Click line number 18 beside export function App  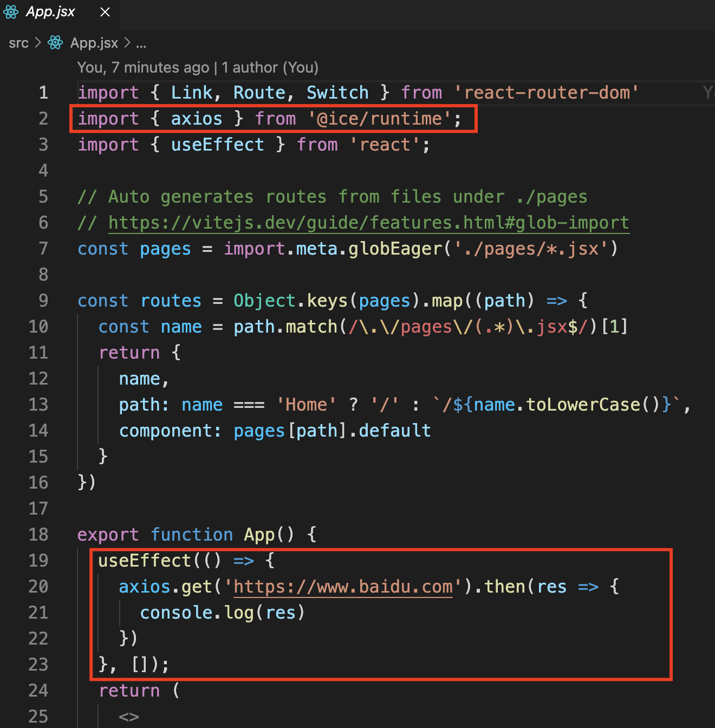coord(38,534)
